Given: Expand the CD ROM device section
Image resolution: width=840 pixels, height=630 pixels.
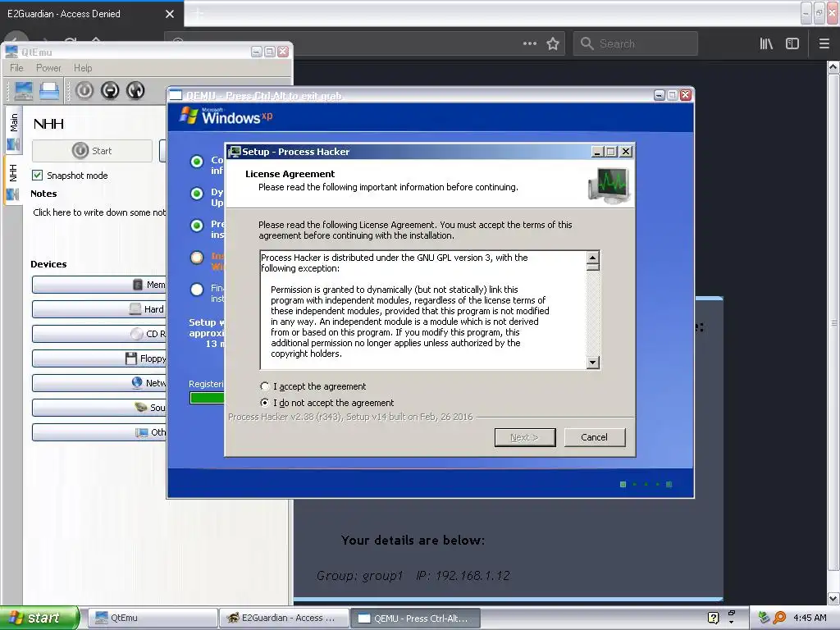Looking at the screenshot, I should tap(99, 334).
